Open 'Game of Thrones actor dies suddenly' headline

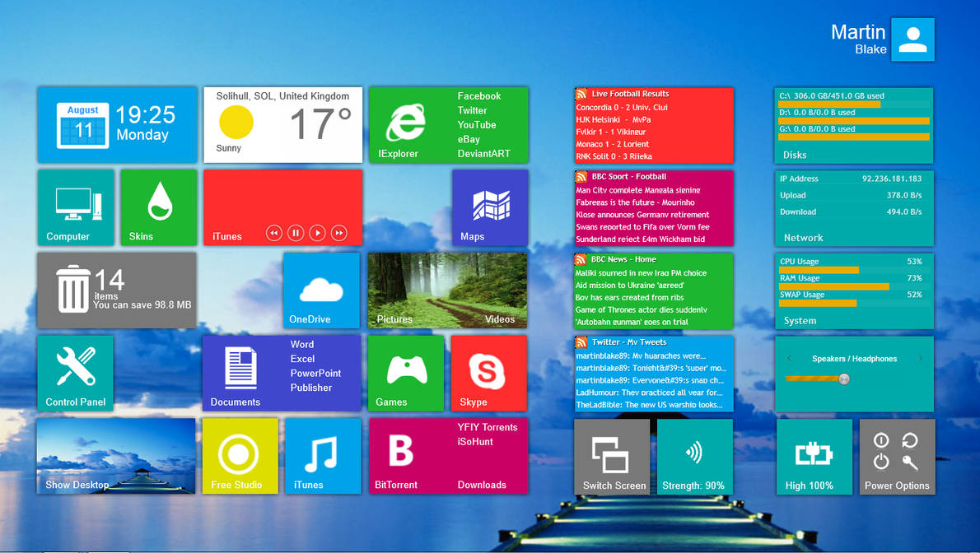point(642,309)
